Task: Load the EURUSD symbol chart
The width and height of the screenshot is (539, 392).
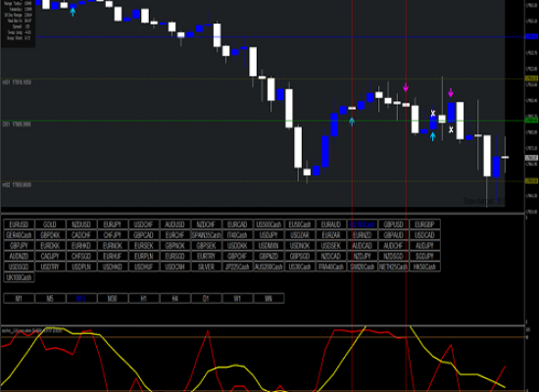Action: (x=19, y=224)
